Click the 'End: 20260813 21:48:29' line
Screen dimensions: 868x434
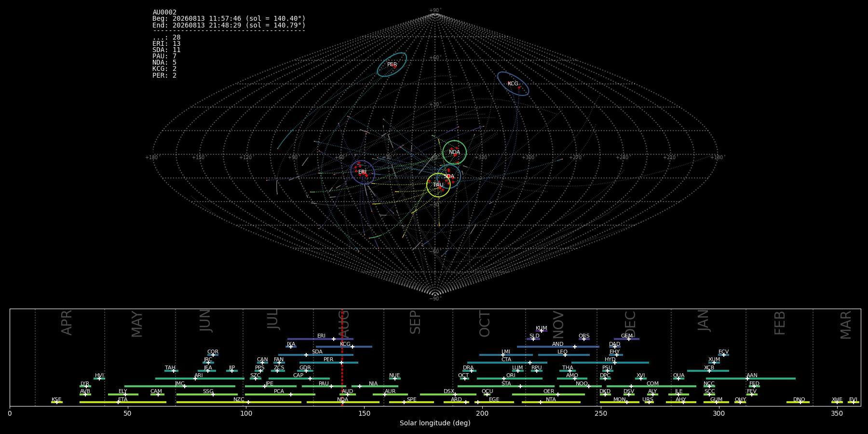point(229,25)
